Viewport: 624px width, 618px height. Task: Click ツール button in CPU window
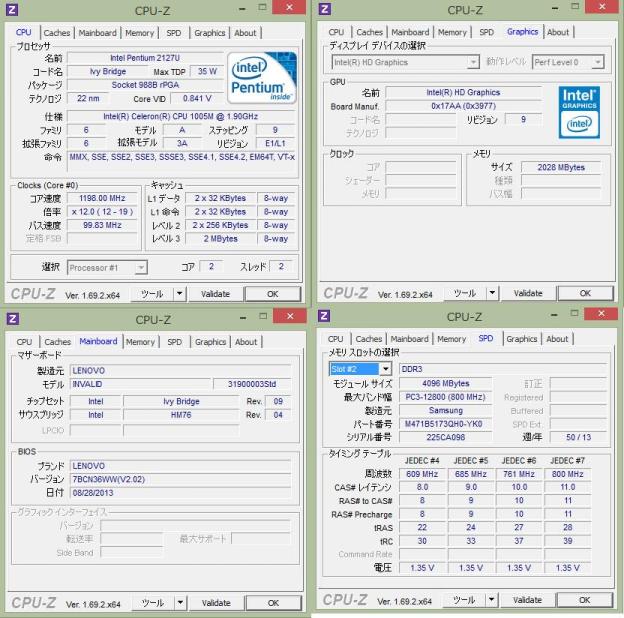click(152, 294)
